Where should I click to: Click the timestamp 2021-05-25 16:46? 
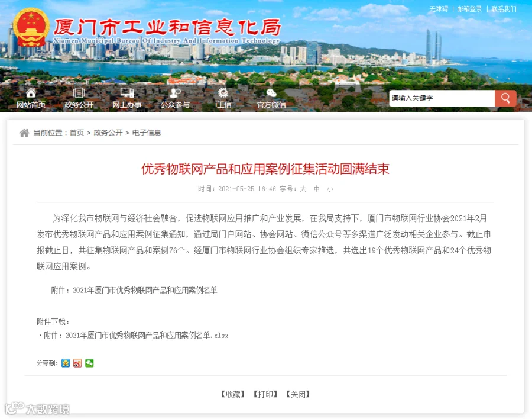[x=247, y=189]
